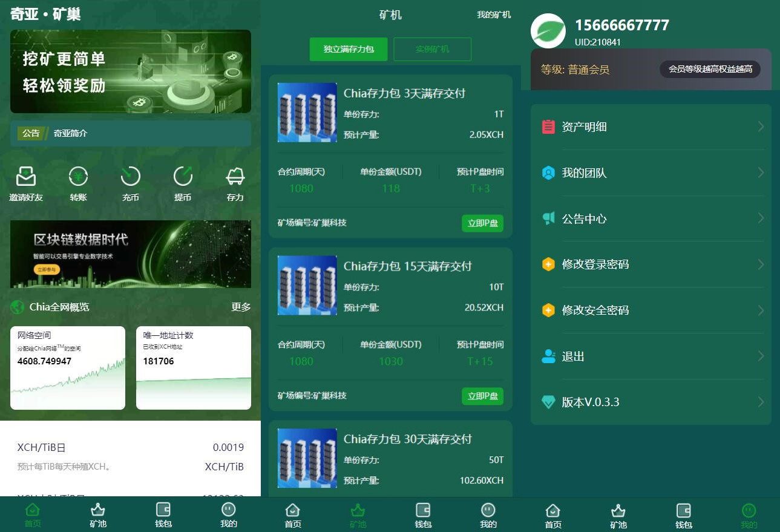Click the 矿机 header title
This screenshot has height=532, width=780.
tap(390, 15)
